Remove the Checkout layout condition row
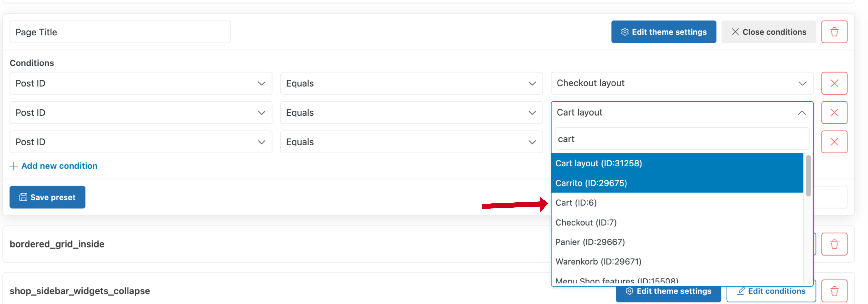The height and width of the screenshot is (304, 868). click(x=834, y=83)
